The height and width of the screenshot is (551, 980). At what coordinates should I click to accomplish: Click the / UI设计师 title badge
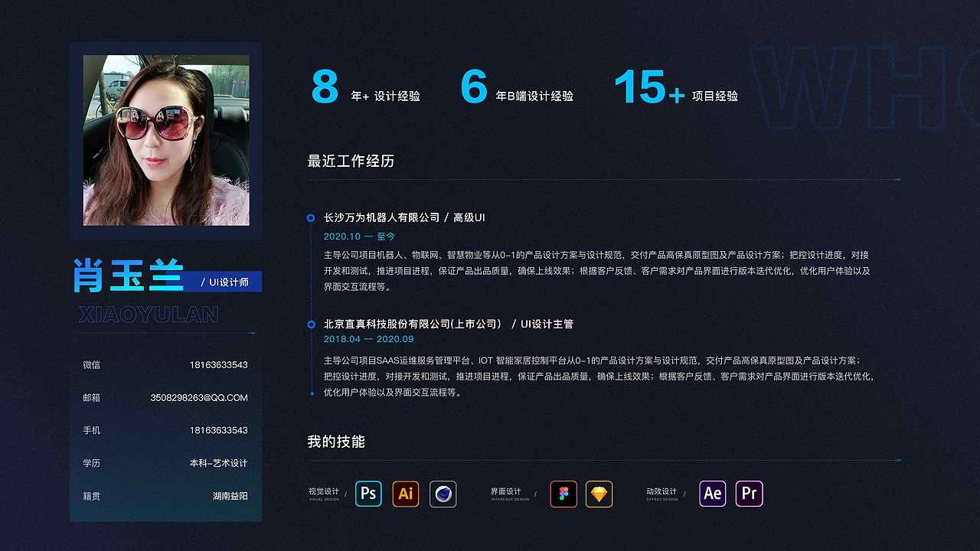(x=224, y=282)
